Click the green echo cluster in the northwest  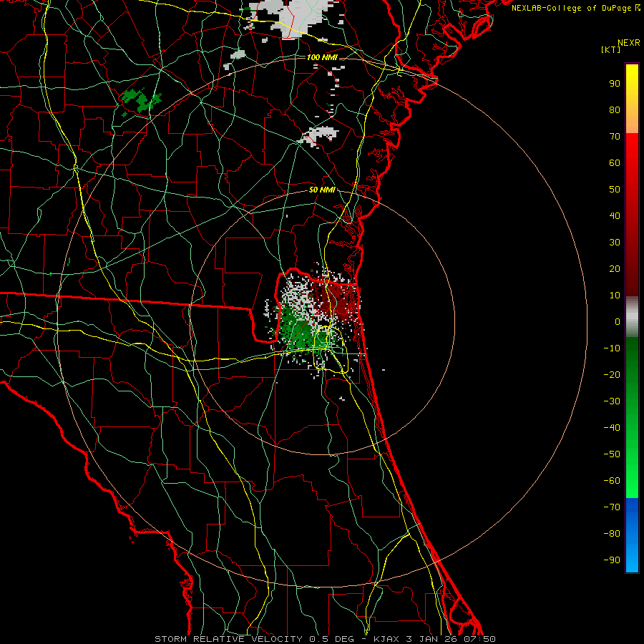(140, 99)
